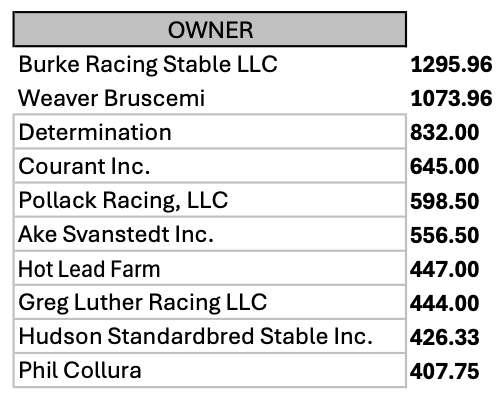Click the Pollack Racing, LLC cell

click(210, 200)
